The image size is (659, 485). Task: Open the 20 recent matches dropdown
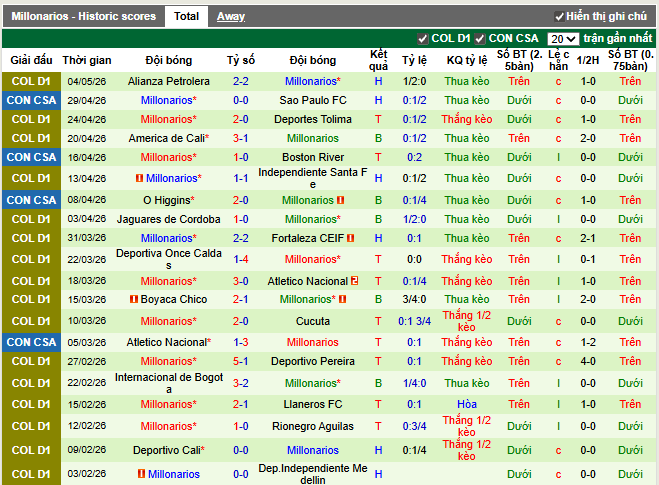point(563,39)
